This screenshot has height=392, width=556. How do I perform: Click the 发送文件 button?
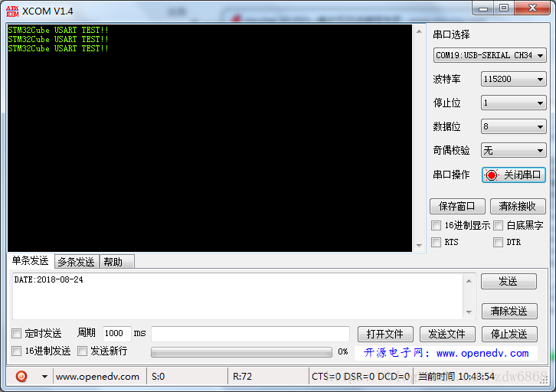(x=447, y=334)
